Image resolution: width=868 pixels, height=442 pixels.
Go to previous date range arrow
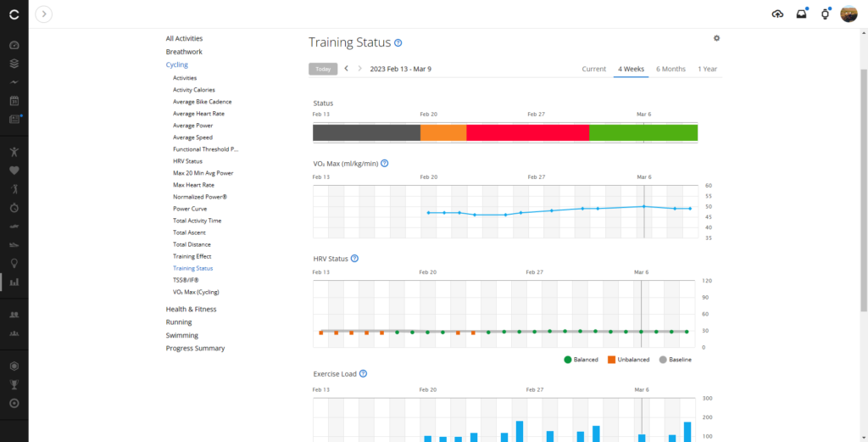(x=347, y=69)
